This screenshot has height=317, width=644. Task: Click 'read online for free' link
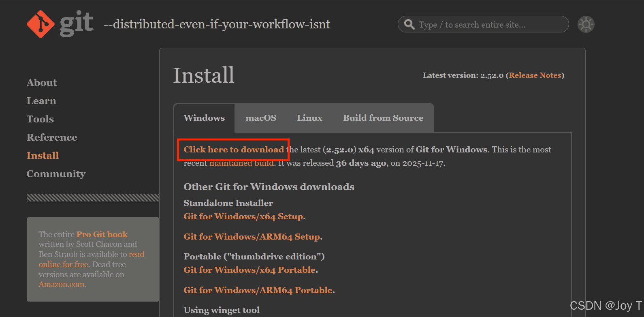[92, 259]
